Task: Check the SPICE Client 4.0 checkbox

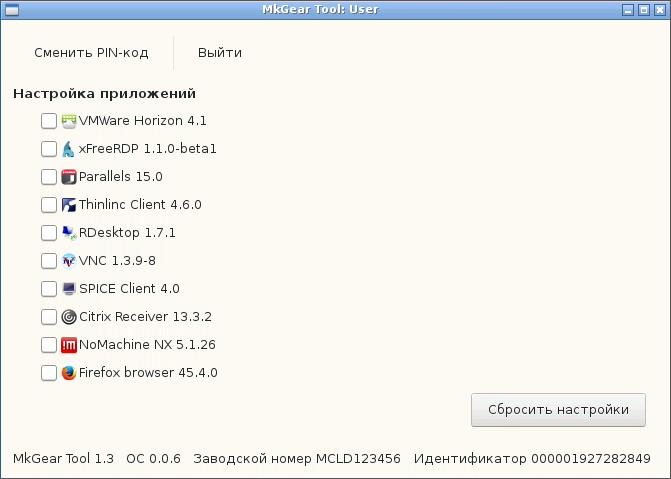Action: click(49, 289)
